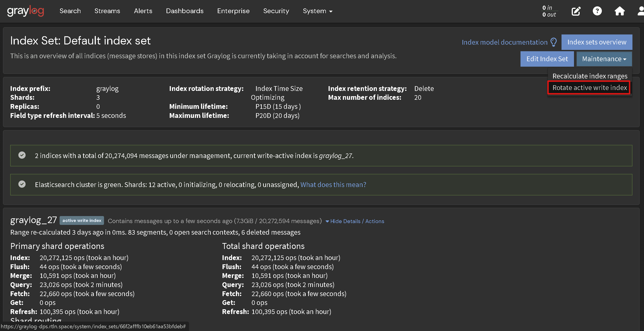644x331 pixels.
Task: Click total Query 23,026 ops value
Action: point(293,285)
